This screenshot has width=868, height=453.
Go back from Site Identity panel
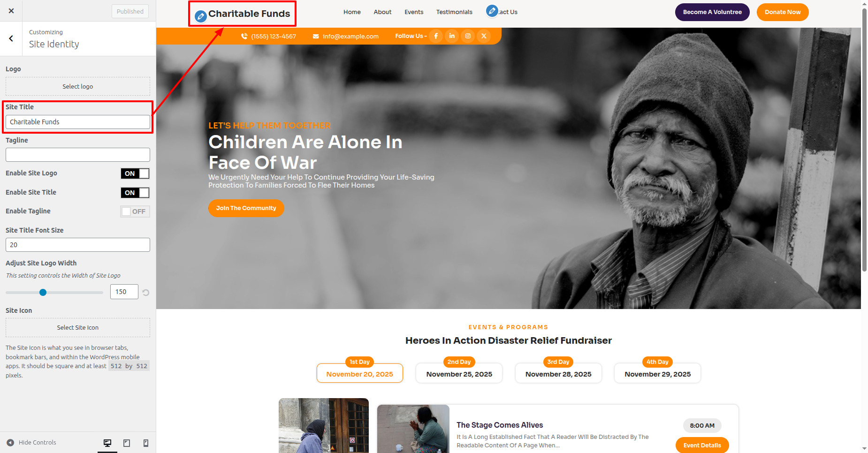[11, 38]
